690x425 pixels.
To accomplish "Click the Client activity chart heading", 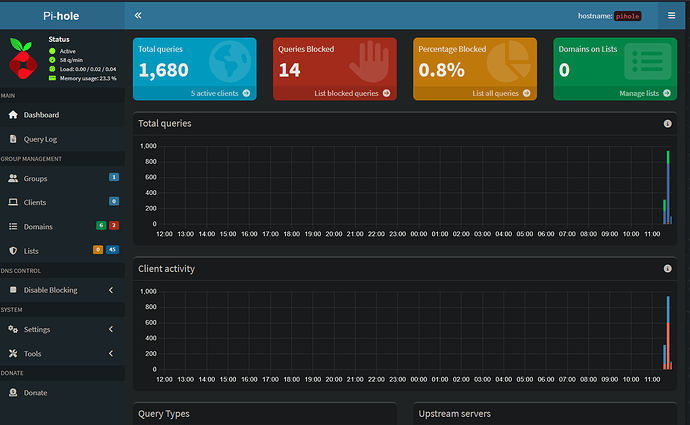I will coord(166,268).
